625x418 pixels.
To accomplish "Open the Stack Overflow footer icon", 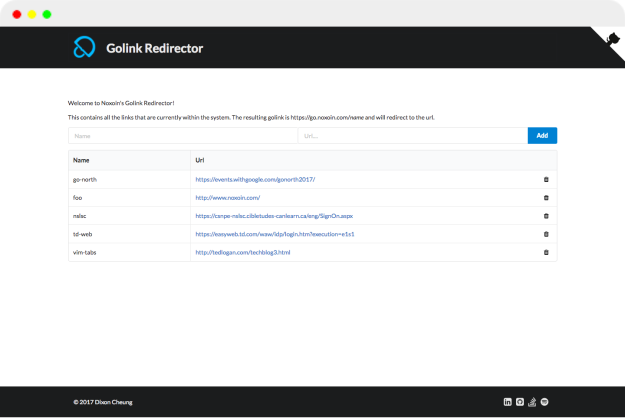I will [x=533, y=402].
